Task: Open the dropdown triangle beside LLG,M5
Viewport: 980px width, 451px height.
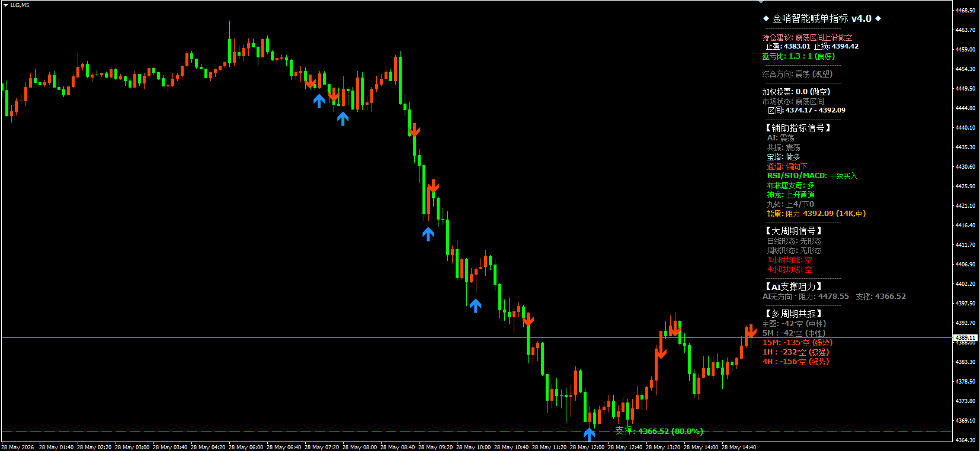Action: pos(5,5)
